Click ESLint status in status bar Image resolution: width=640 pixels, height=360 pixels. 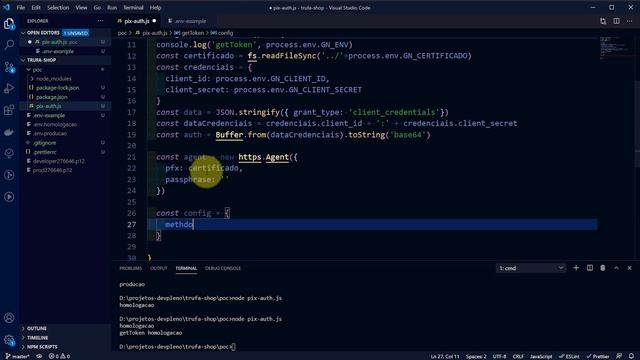pos(569,356)
